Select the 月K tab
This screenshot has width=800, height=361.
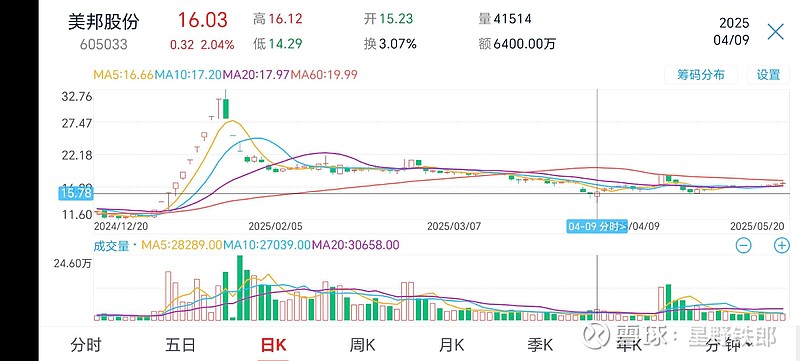pos(451,345)
